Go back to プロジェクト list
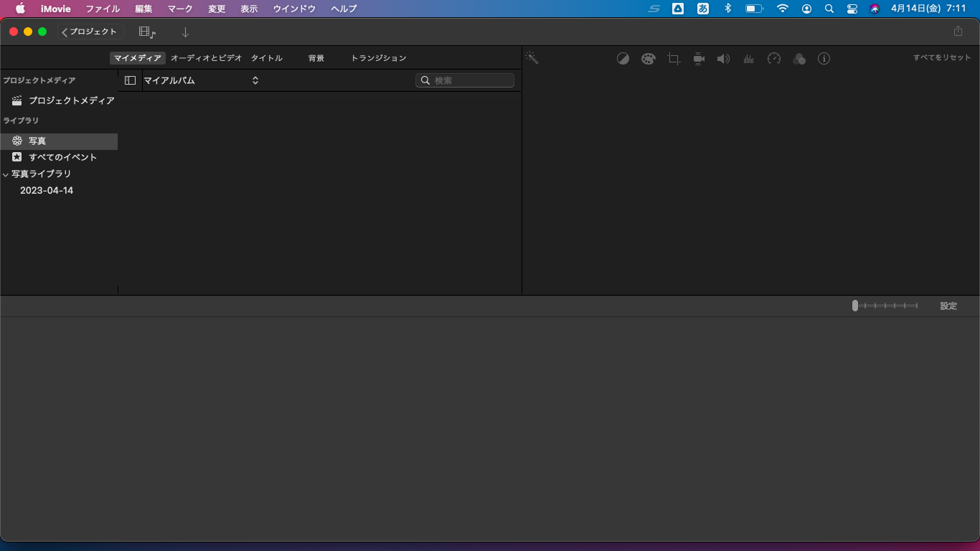The height and width of the screenshot is (551, 980). tap(90, 32)
